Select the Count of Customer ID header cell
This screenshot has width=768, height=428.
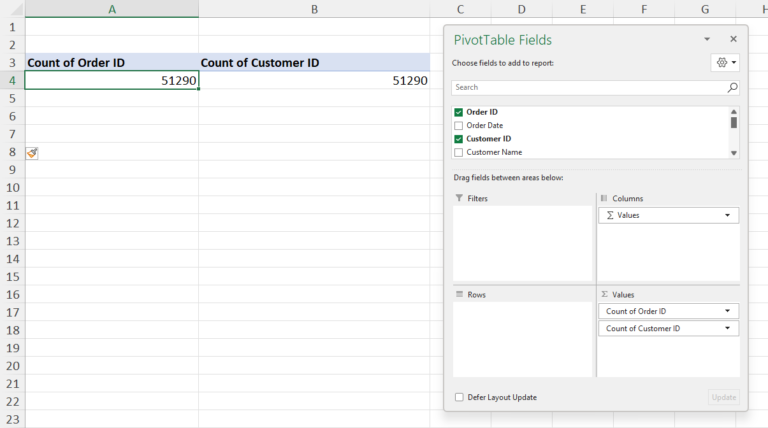tap(314, 62)
